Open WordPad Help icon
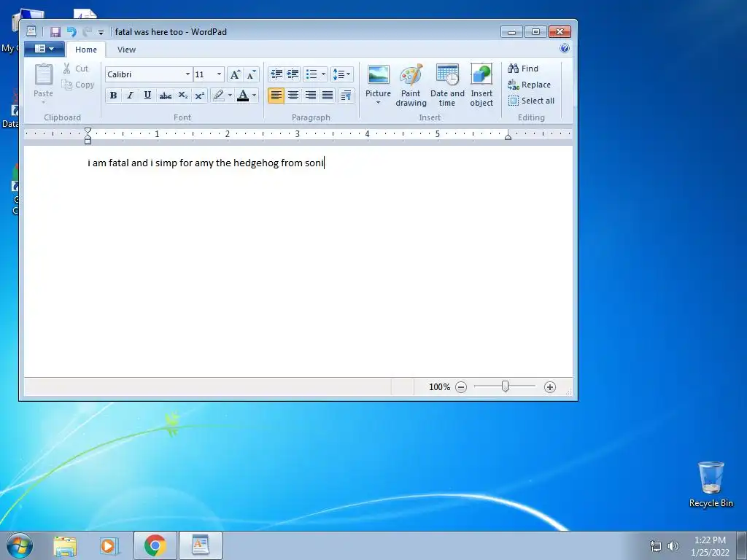Screen dimensions: 747x560 click(565, 48)
